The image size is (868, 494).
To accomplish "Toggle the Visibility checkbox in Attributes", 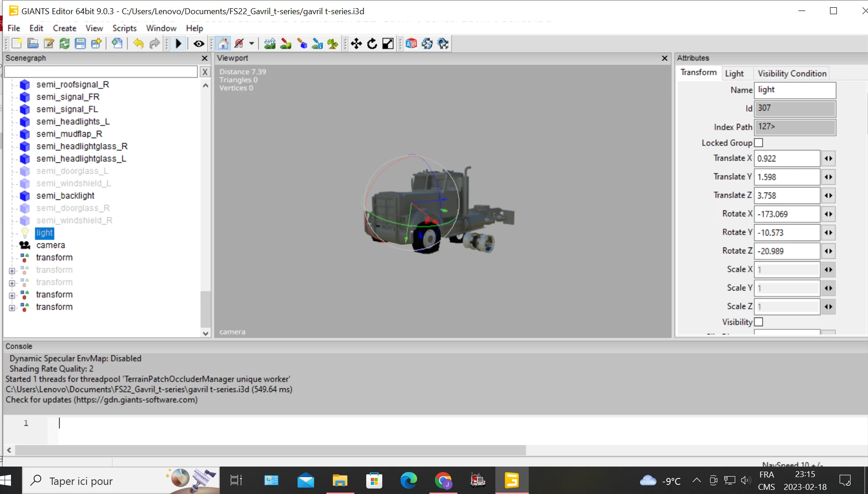I will coord(759,322).
